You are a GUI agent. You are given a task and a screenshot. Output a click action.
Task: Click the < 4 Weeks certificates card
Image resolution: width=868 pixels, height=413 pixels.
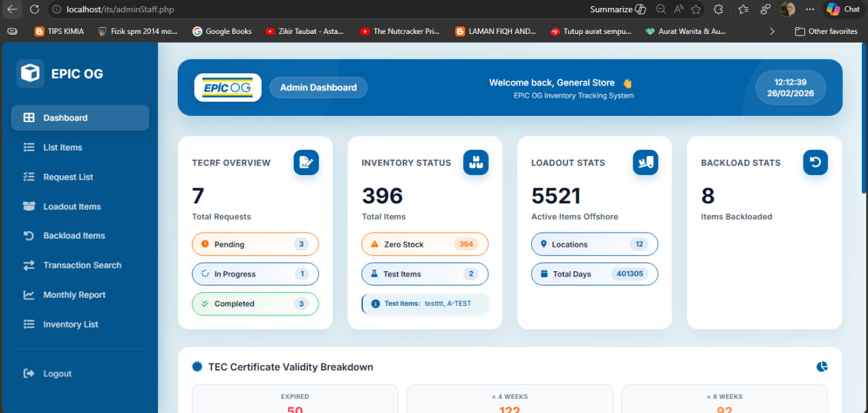point(509,399)
